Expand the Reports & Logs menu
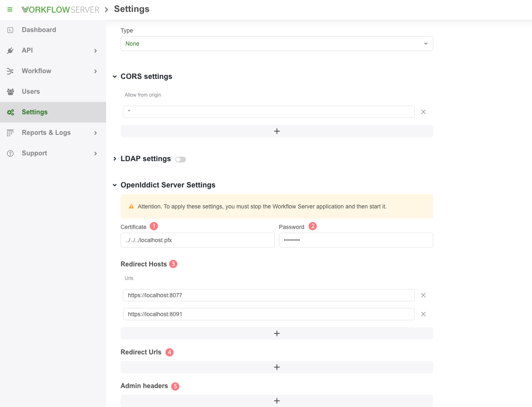Screen dimensions: 532x407 46,133
